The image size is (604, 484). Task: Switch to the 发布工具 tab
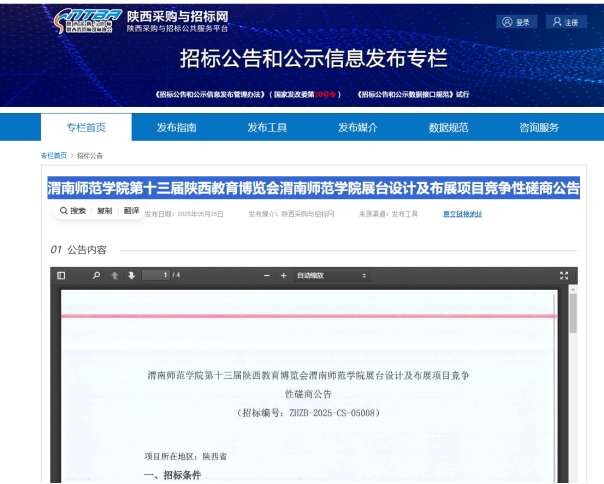point(267,127)
